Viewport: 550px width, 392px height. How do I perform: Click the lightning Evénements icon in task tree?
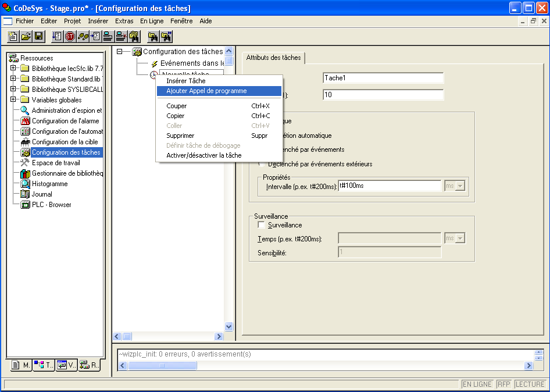(154, 63)
